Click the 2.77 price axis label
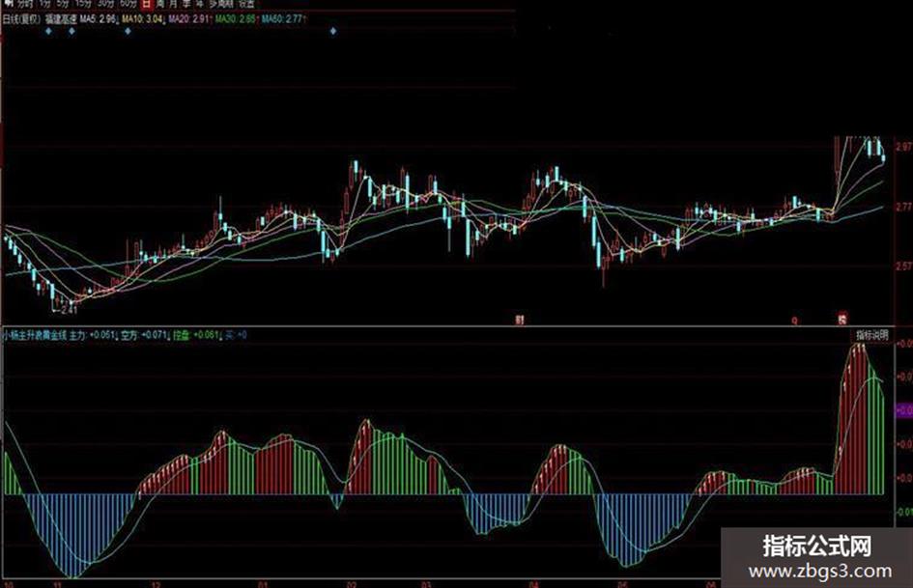This screenshot has height=588, width=913. click(904, 206)
